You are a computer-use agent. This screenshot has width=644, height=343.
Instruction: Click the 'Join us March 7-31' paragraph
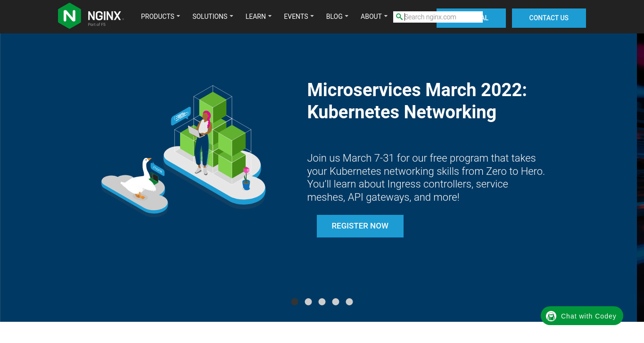point(426,178)
